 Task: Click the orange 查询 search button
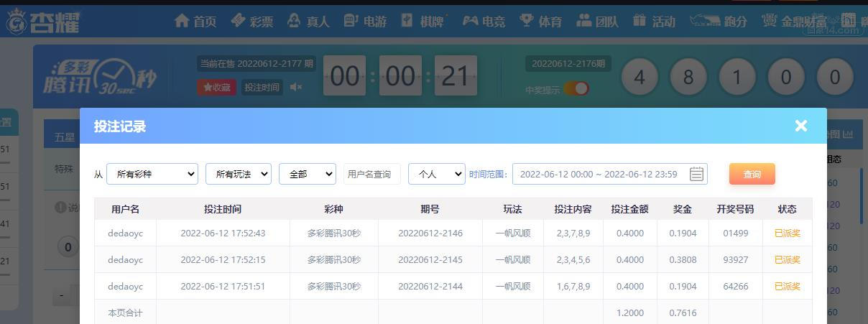[752, 174]
